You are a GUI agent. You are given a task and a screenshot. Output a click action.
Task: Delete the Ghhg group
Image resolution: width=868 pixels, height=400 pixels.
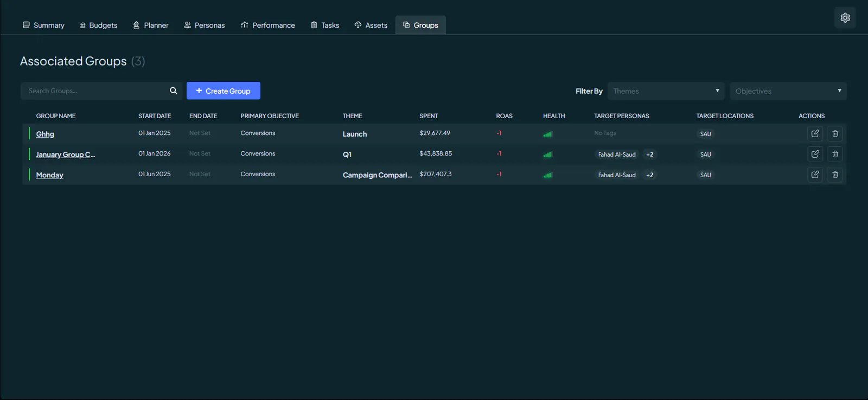click(835, 133)
